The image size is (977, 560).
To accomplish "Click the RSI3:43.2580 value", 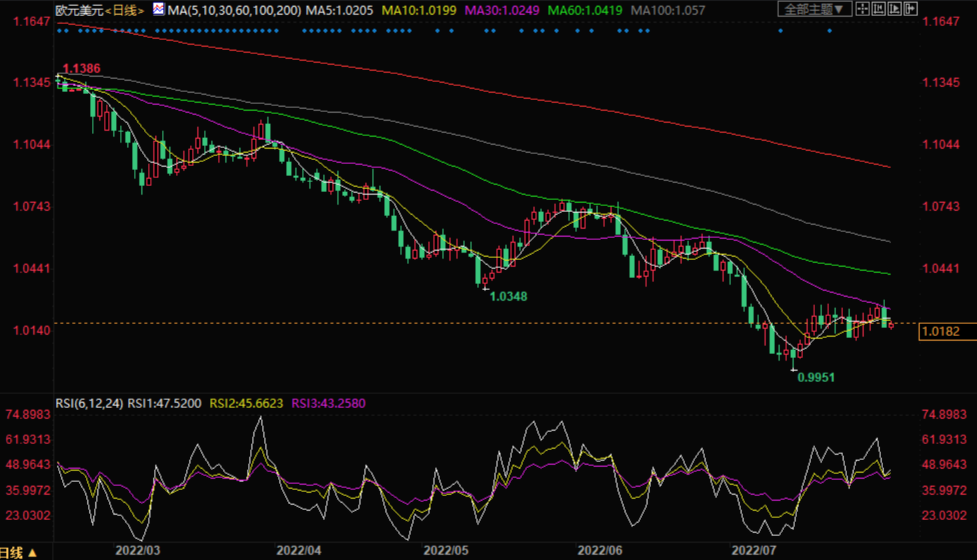I will click(x=328, y=403).
